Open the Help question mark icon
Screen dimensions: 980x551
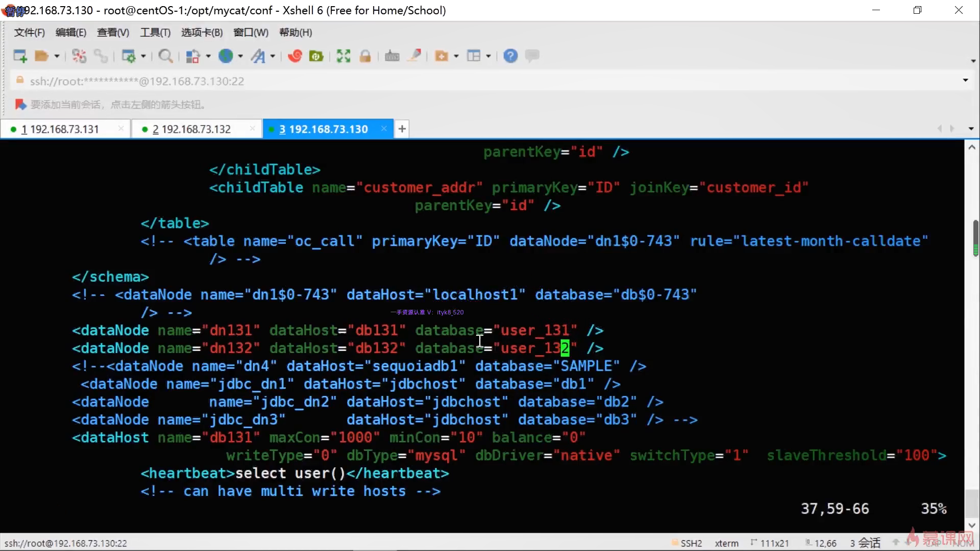510,56
